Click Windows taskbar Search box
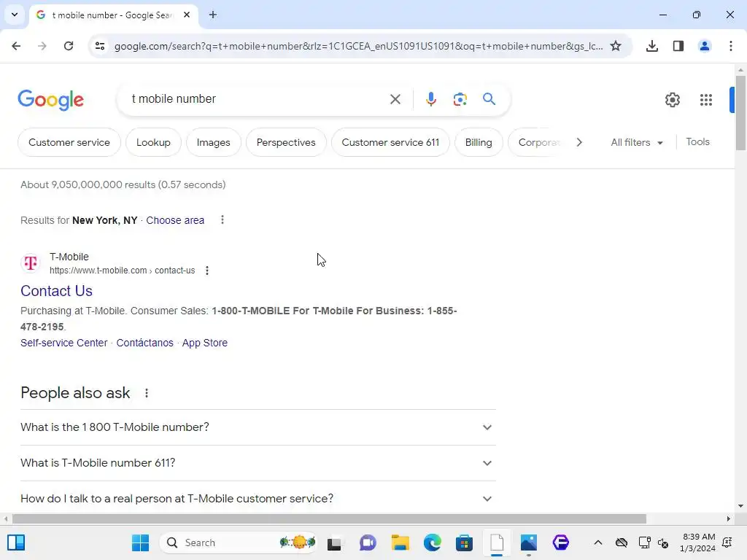The height and width of the screenshot is (560, 747). coord(239,542)
